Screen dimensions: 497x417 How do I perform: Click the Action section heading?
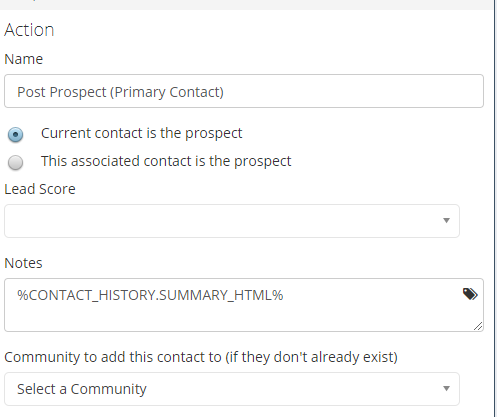pos(29,30)
